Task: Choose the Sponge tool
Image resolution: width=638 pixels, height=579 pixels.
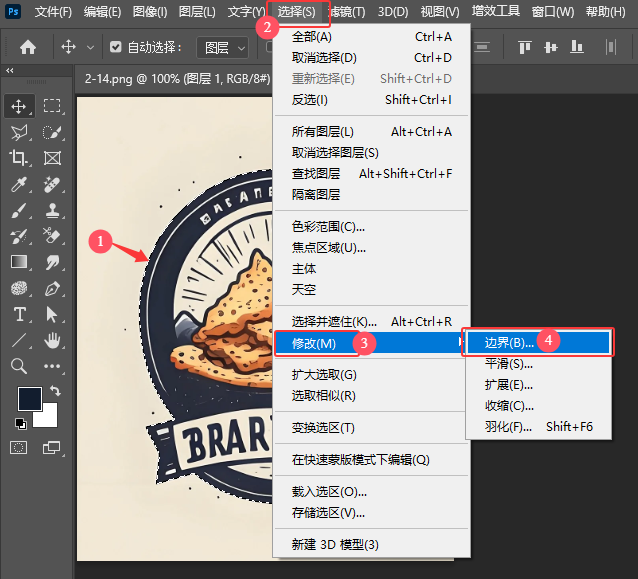Action: click(x=19, y=288)
